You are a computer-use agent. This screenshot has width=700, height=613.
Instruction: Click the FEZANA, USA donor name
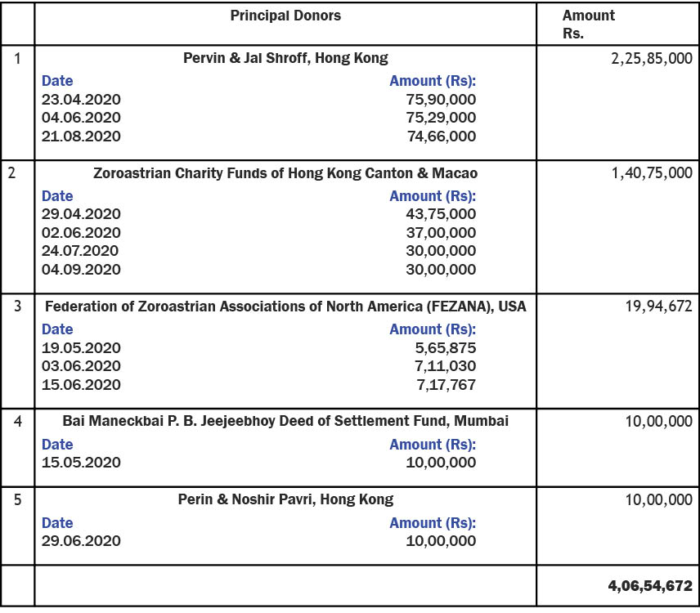[x=285, y=306]
